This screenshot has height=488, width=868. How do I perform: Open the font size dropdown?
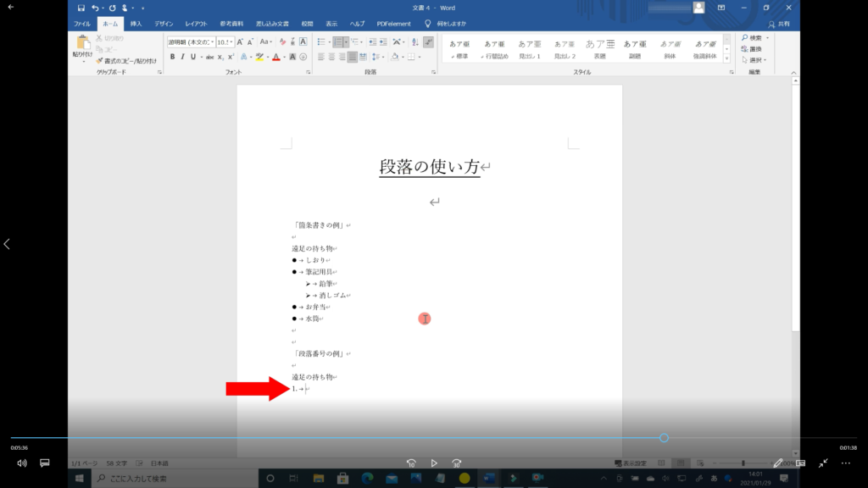click(231, 42)
